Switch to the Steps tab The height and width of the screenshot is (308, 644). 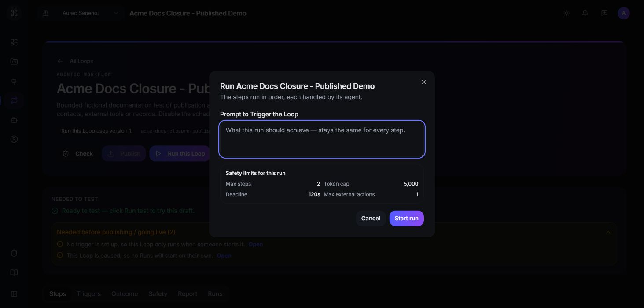pyautogui.click(x=58, y=294)
